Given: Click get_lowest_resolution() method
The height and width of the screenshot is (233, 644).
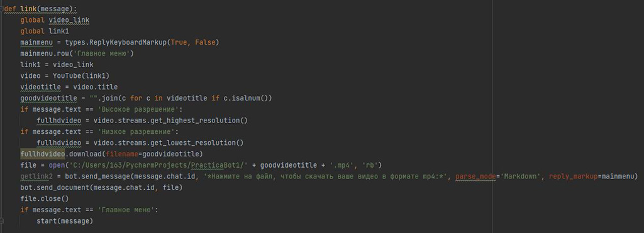Looking at the screenshot, I should [x=199, y=143].
